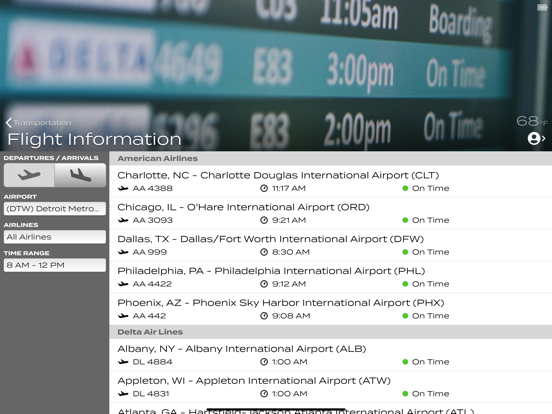Screen dimensions: 552x414
Task: Click the plane icon beside AA 3093
Action: 123,220
